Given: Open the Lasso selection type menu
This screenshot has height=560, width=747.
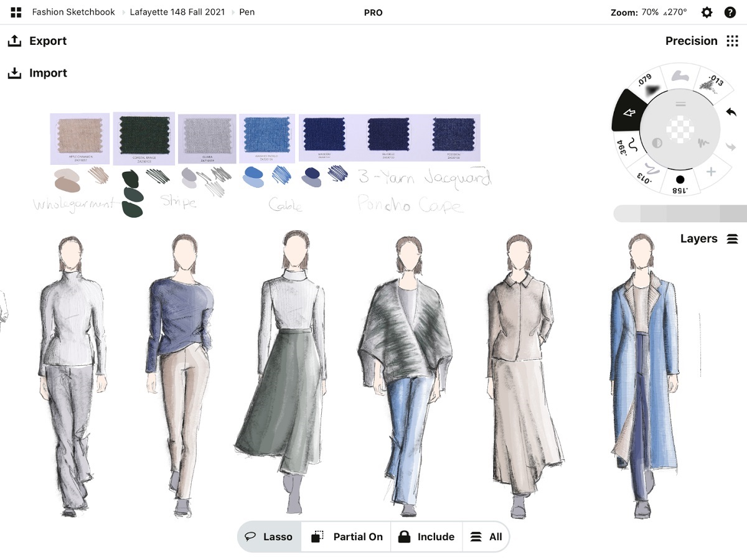Looking at the screenshot, I should pos(269,537).
